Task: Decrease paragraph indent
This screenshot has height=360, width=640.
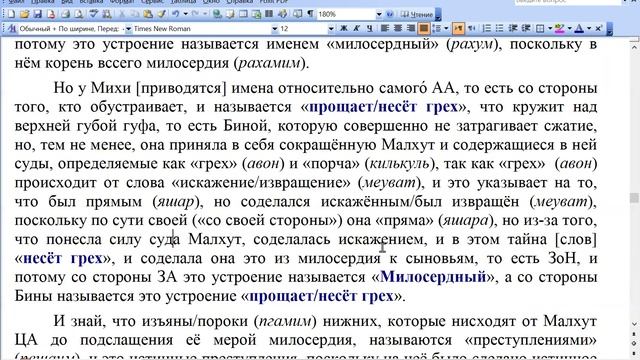Action: click(513, 28)
